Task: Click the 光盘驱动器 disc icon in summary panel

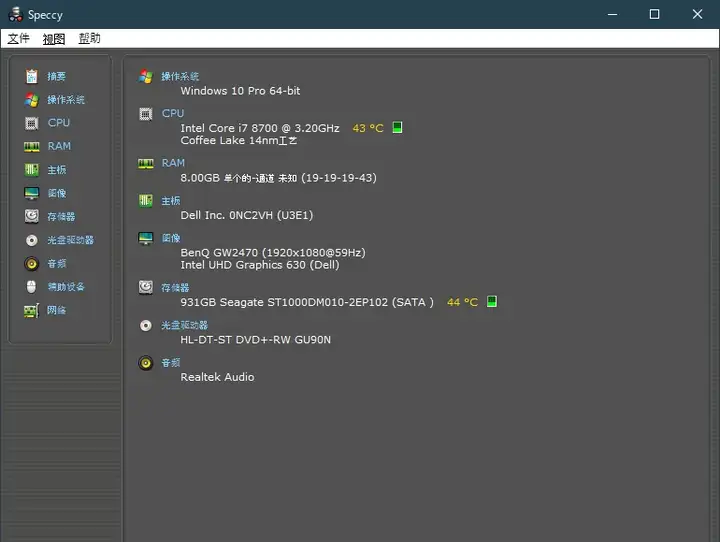Action: click(146, 326)
